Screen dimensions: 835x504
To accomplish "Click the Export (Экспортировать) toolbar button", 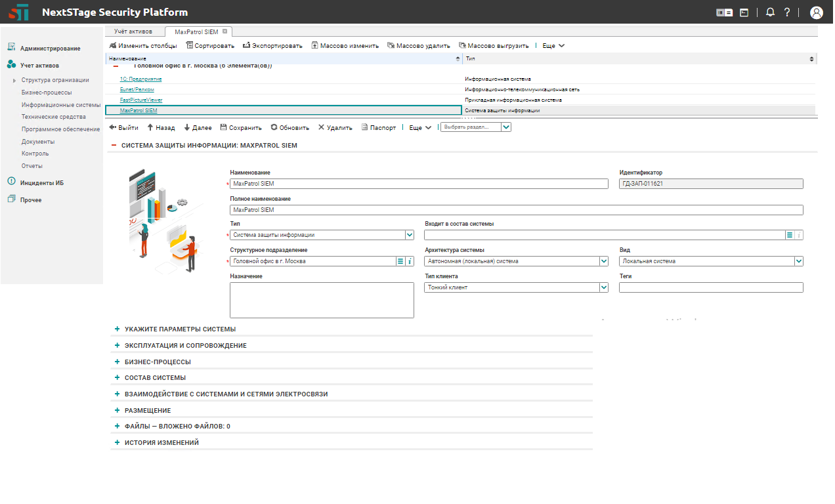I will click(x=272, y=46).
